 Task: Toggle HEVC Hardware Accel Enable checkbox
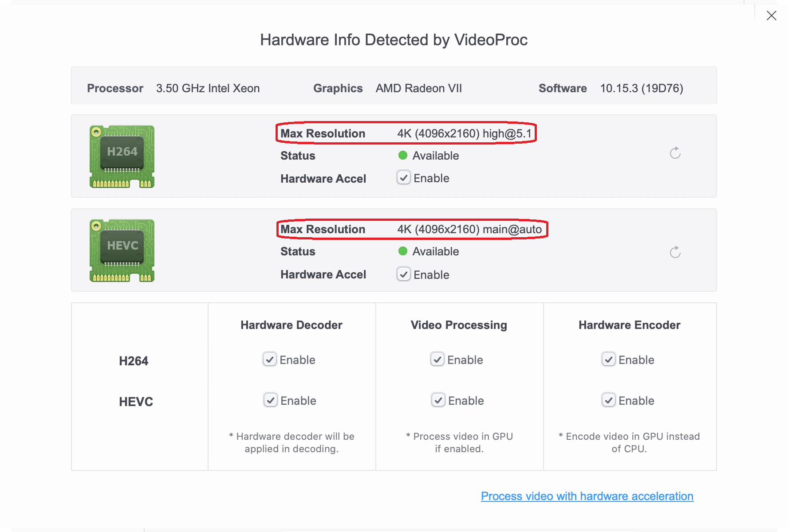click(404, 274)
